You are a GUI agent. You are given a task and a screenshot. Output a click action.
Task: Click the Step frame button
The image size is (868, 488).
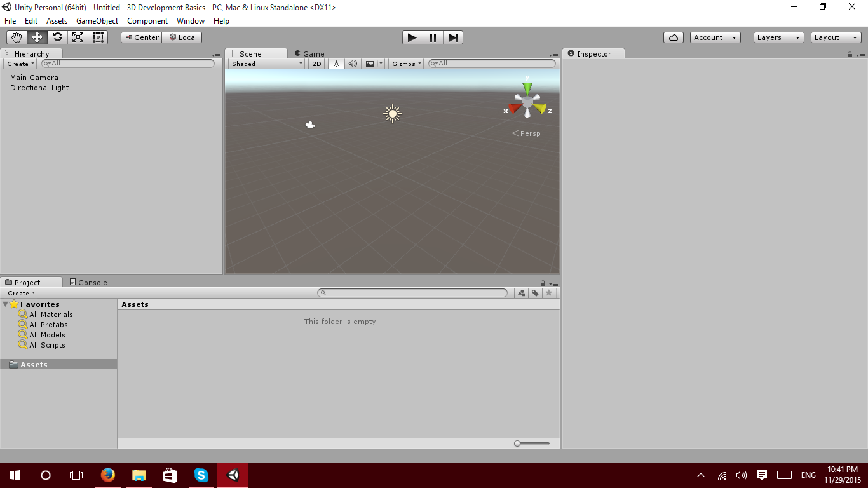point(453,37)
